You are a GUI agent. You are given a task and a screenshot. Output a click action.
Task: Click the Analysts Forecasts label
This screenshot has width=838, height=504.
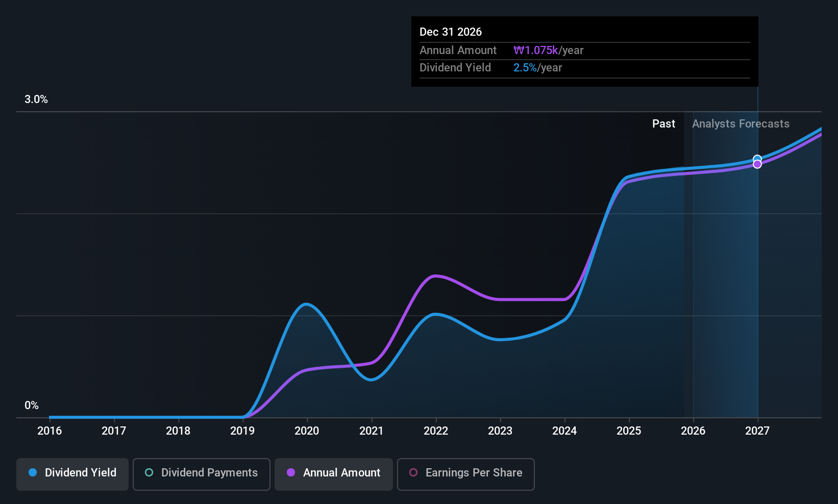(x=741, y=124)
